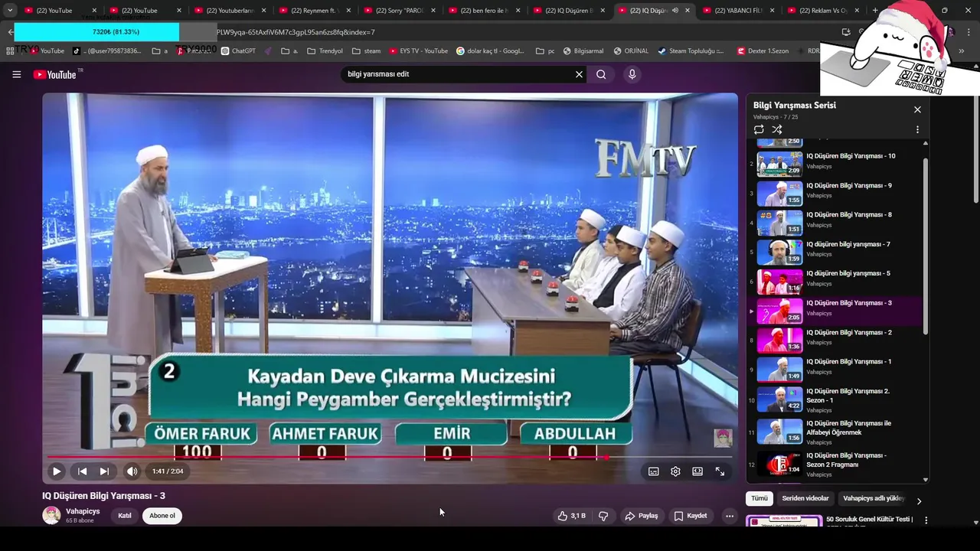
Task: Seek on the red video progress bar
Action: pos(389,458)
